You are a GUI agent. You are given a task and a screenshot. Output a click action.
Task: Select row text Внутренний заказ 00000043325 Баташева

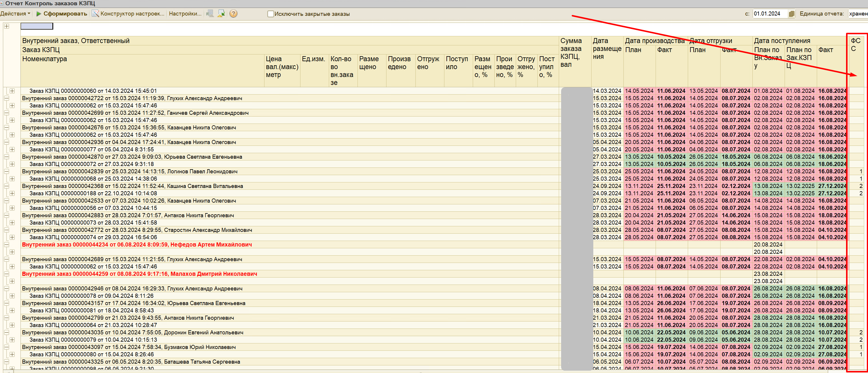[131, 362]
